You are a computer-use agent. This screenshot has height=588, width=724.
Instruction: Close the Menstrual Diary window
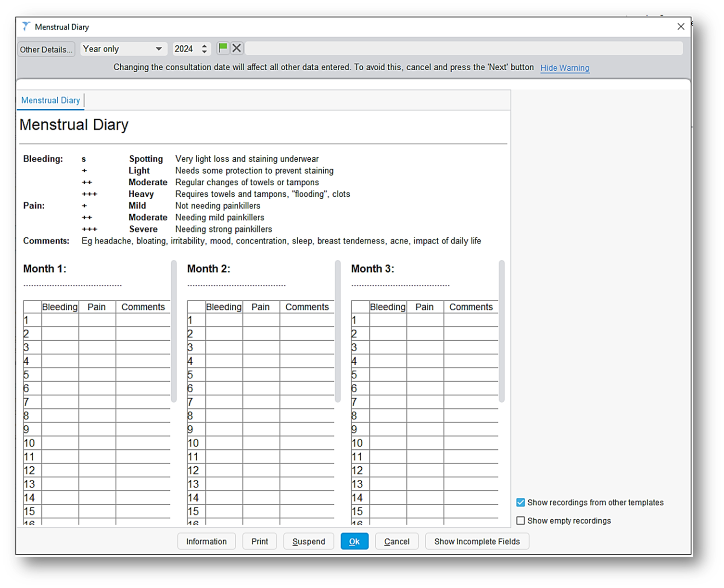[681, 26]
